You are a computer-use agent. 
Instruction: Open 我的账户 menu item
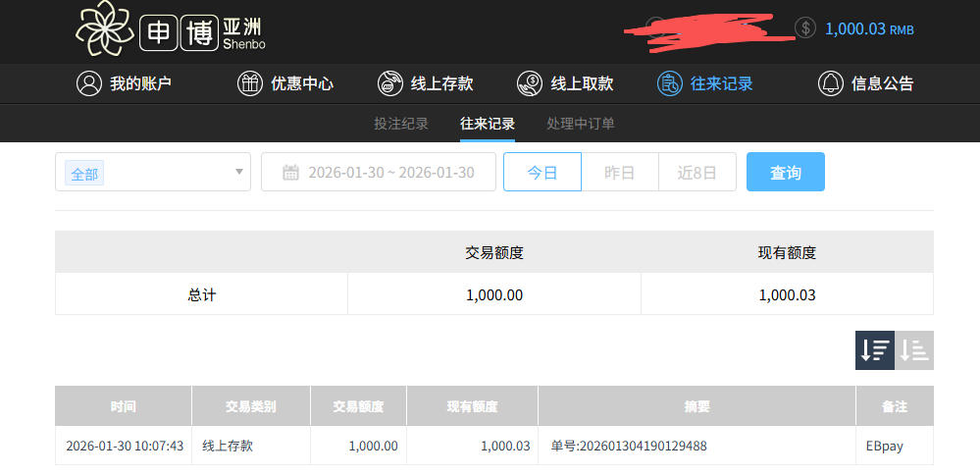pyautogui.click(x=140, y=83)
